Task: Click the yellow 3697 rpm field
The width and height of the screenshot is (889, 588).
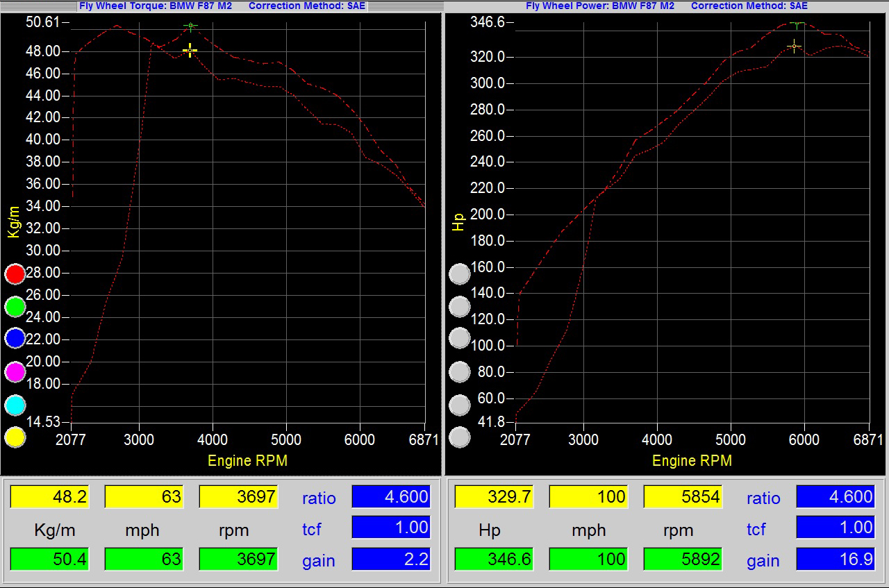Action: tap(238, 496)
